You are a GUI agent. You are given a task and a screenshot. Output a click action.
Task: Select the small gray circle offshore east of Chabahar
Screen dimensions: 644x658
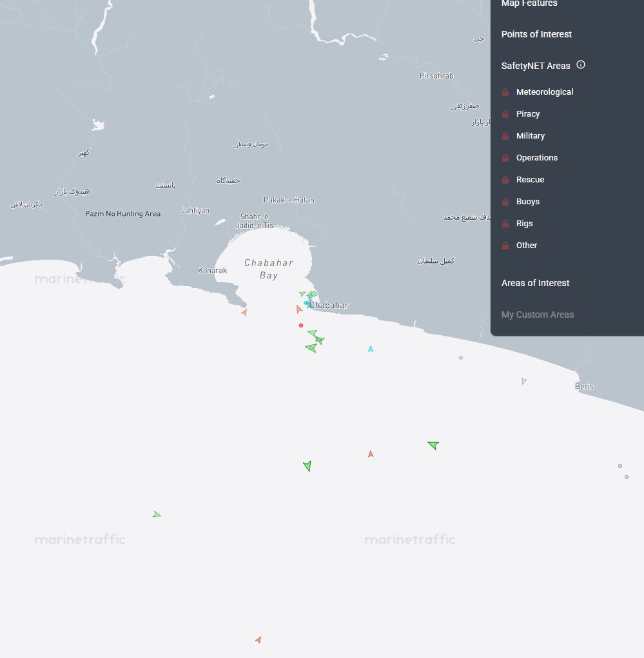click(461, 358)
